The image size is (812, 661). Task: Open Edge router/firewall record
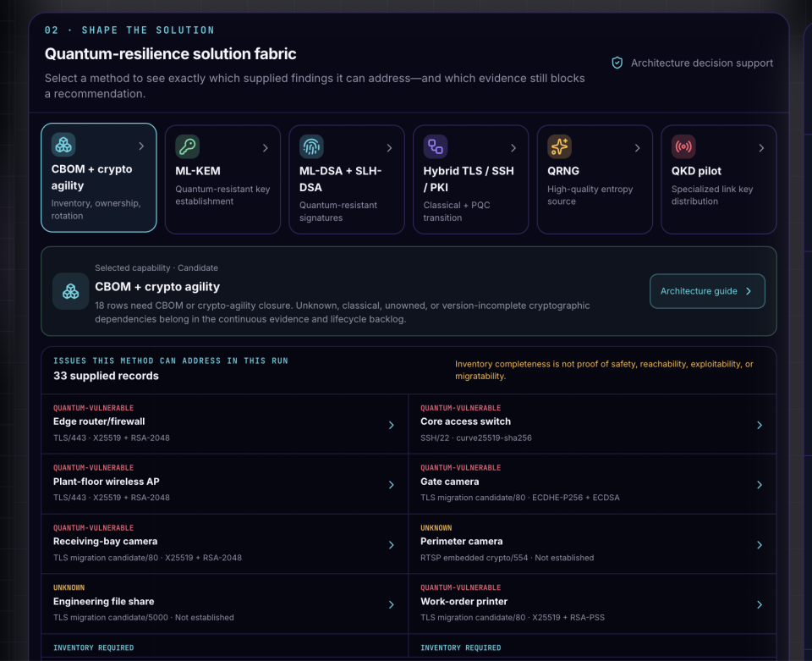click(225, 424)
